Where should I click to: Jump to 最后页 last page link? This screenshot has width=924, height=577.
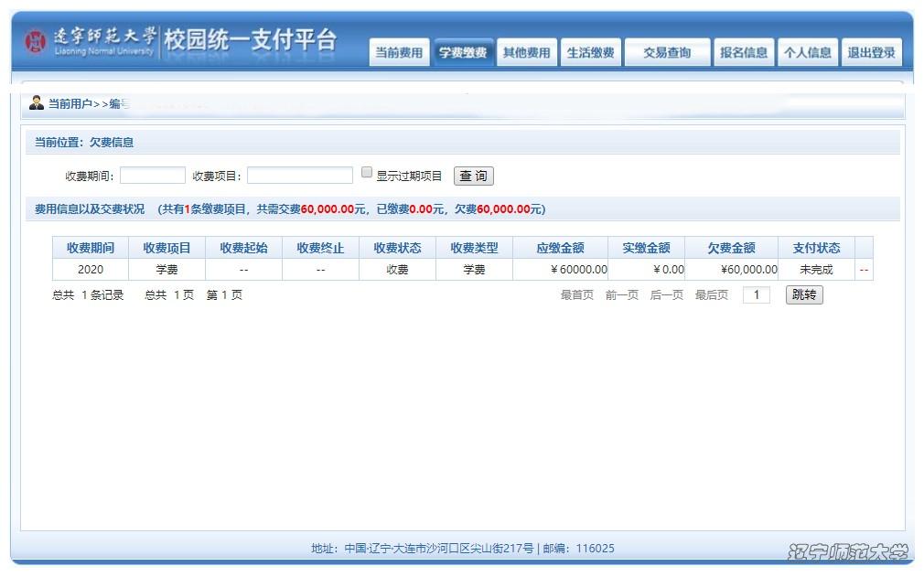click(x=711, y=295)
